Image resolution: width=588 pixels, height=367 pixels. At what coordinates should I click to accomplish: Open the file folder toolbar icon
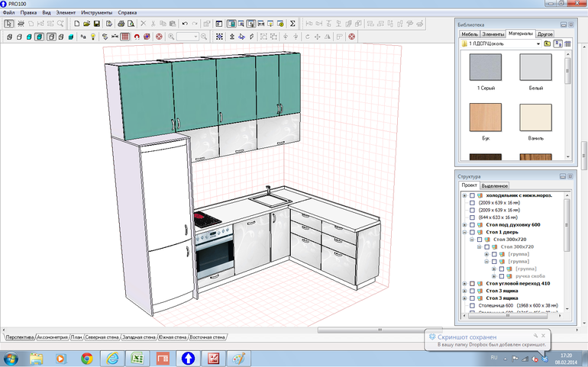(87, 24)
